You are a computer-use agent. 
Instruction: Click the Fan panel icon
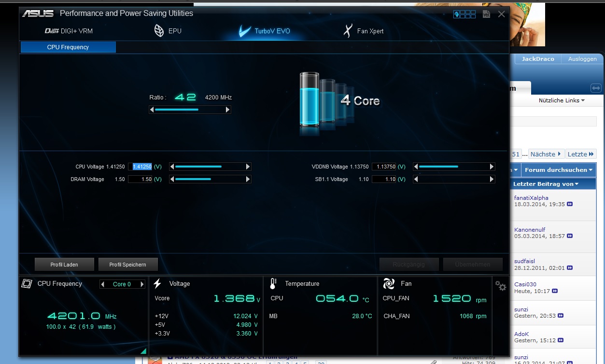click(x=389, y=284)
